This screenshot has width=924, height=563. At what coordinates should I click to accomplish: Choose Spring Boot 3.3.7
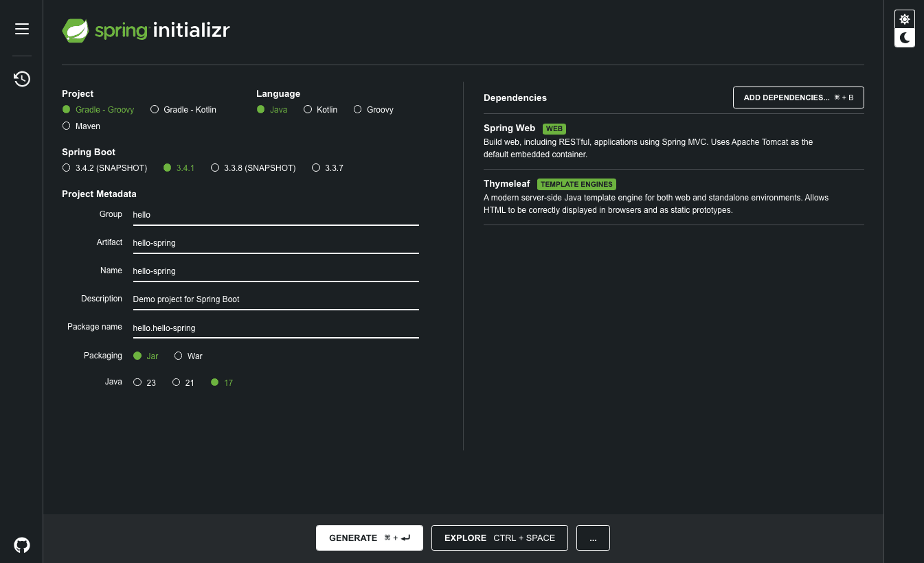click(328, 168)
